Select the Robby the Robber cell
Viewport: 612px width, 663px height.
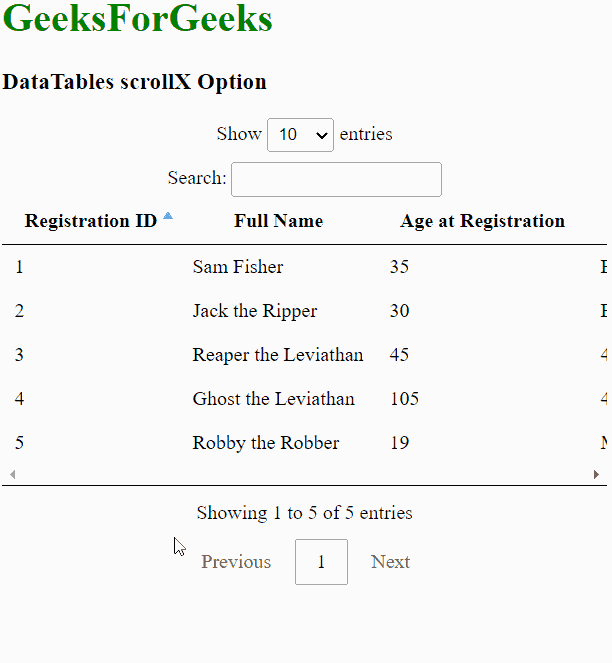click(x=266, y=443)
